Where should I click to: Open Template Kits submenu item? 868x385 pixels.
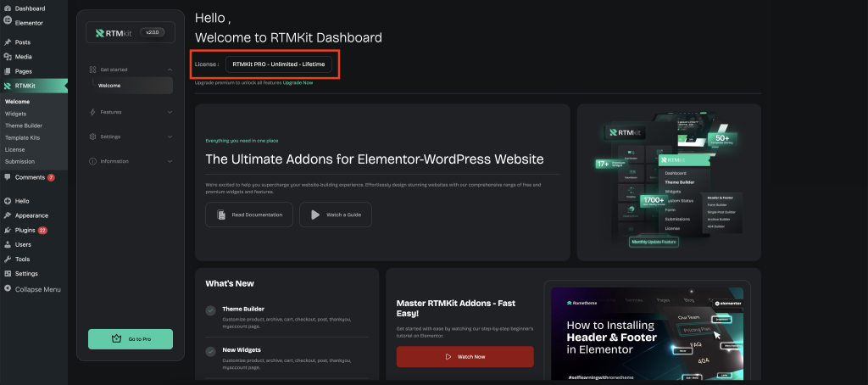pyautogui.click(x=22, y=137)
